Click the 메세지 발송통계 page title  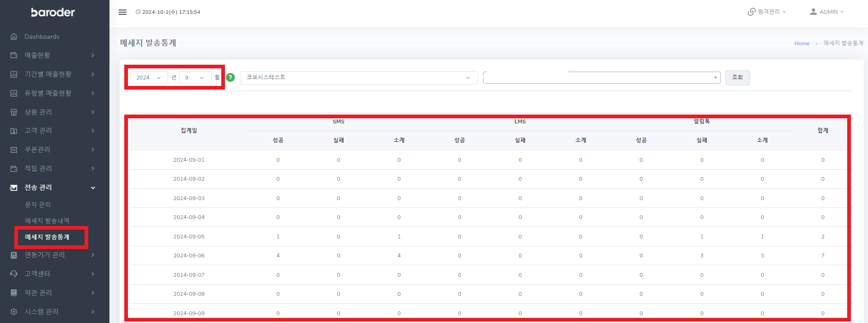[x=148, y=43]
